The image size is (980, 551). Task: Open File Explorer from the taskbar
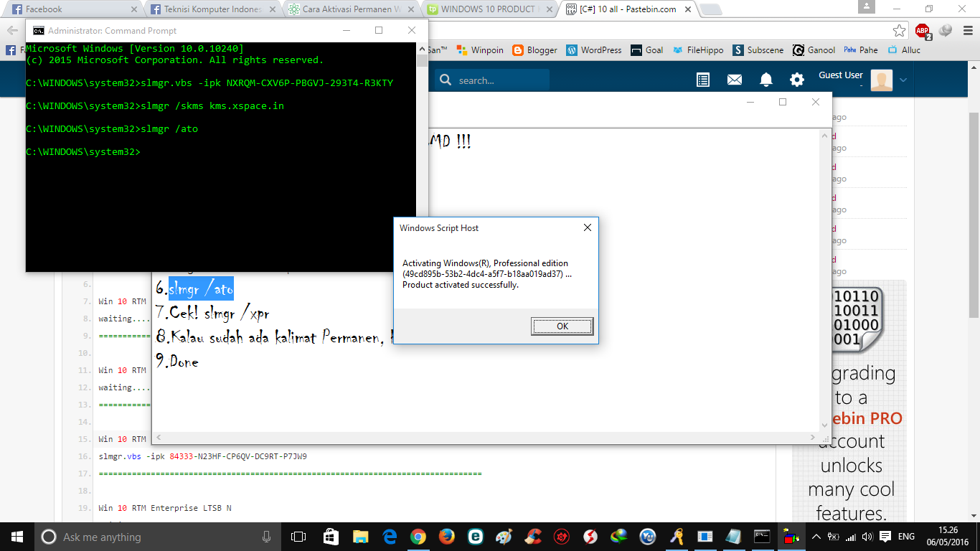[360, 537]
